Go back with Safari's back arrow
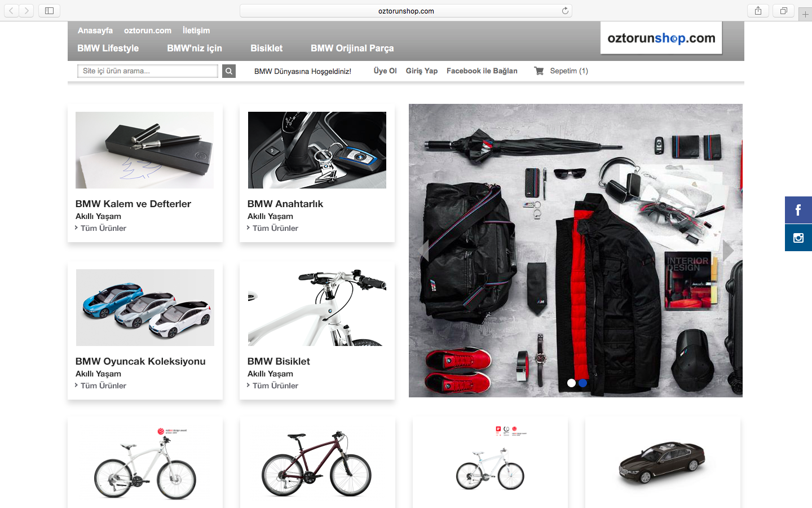The width and height of the screenshot is (812, 508). pos(11,11)
